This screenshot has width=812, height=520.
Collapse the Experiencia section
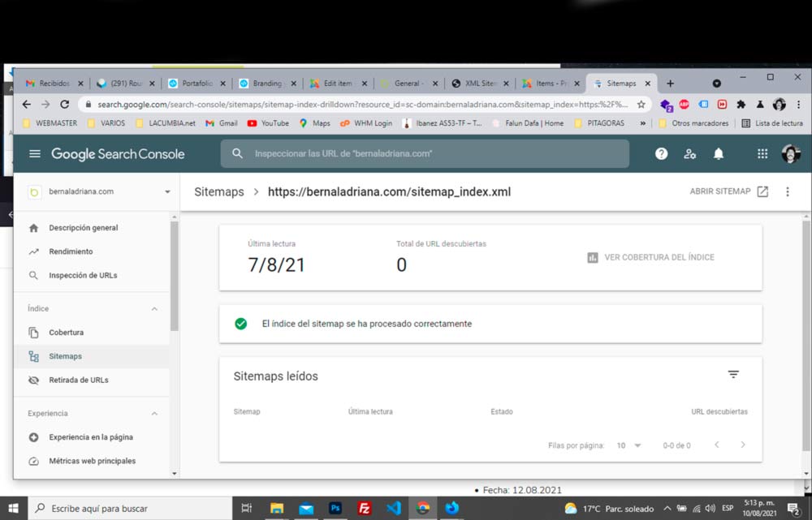pyautogui.click(x=154, y=414)
